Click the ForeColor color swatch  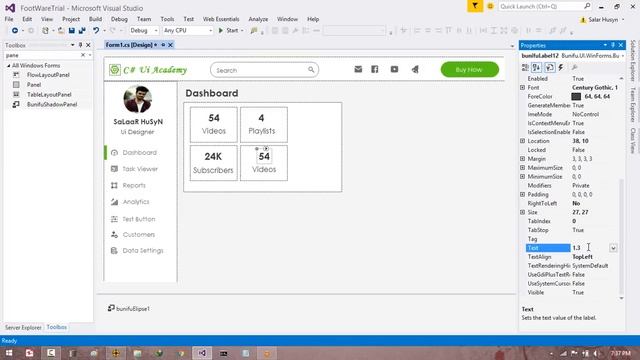point(576,97)
